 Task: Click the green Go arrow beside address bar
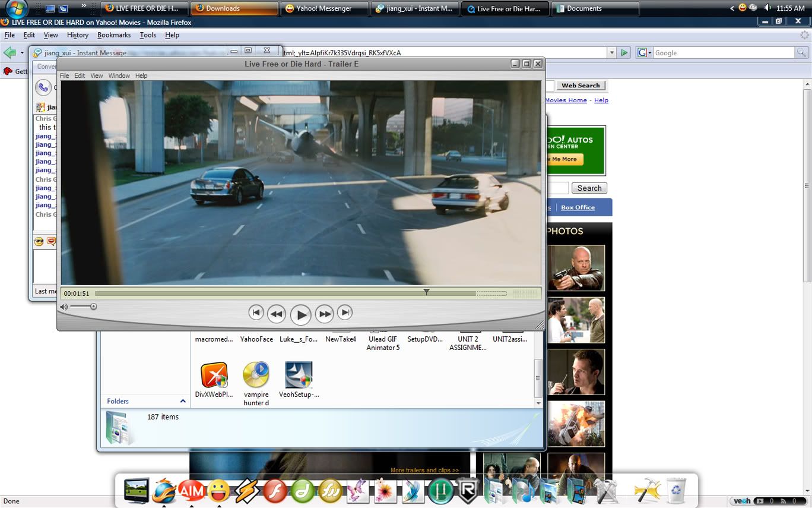tap(624, 53)
